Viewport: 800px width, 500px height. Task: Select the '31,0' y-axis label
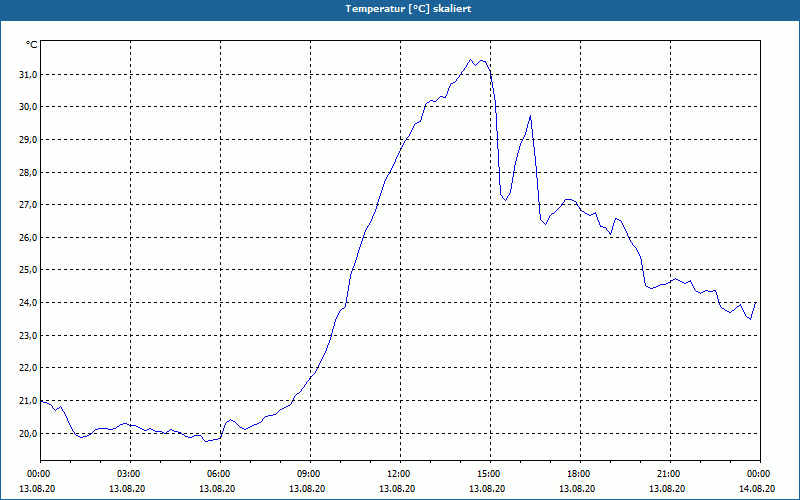coord(28,75)
